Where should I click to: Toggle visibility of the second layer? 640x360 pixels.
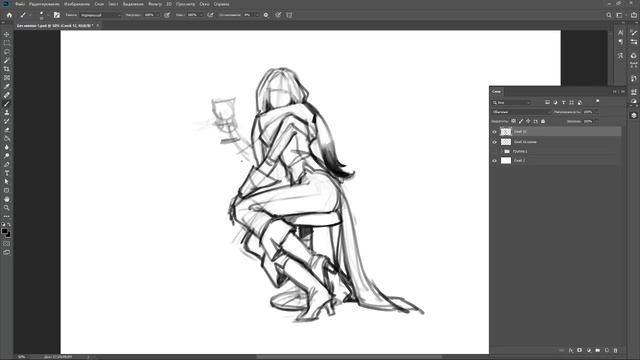point(494,142)
